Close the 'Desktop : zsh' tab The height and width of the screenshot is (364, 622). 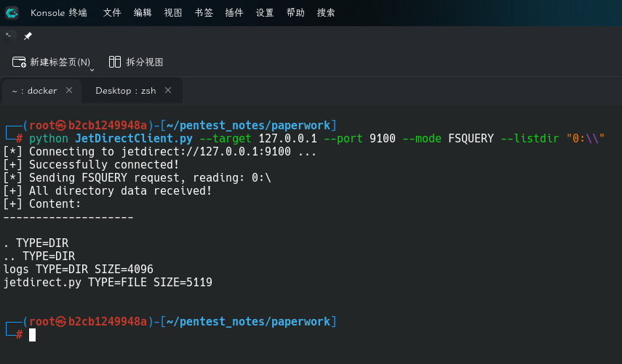tap(168, 90)
